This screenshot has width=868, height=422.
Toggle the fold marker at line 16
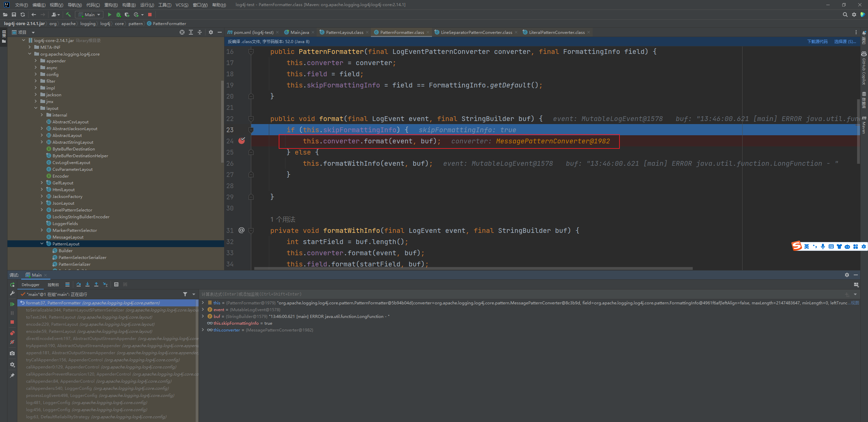point(251,52)
